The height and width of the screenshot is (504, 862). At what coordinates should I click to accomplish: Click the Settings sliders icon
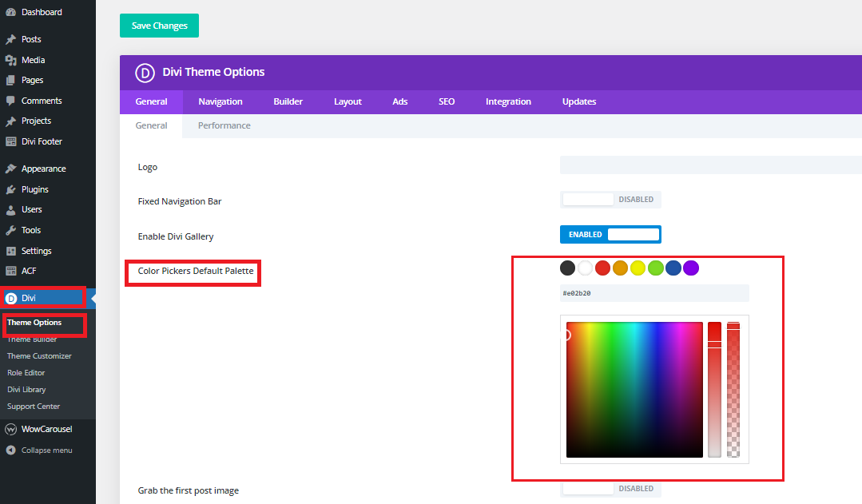[10, 251]
